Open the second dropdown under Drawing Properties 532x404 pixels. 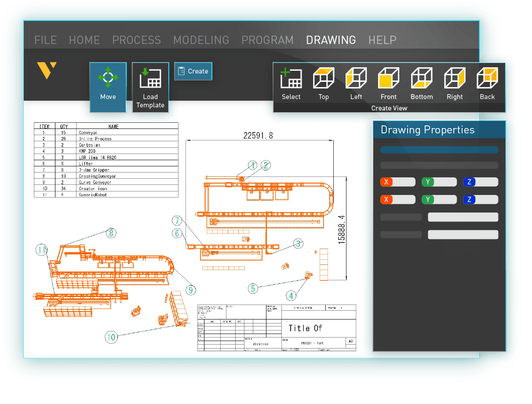tap(439, 165)
